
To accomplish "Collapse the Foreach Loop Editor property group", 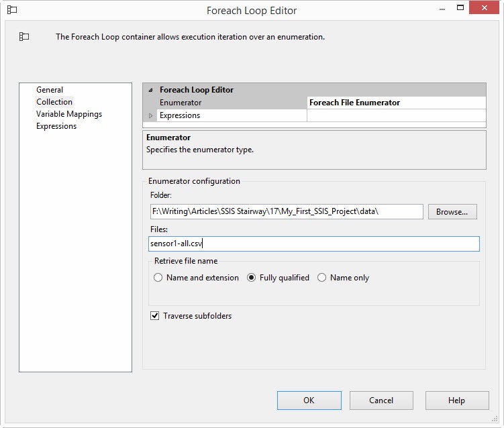I will 150,90.
